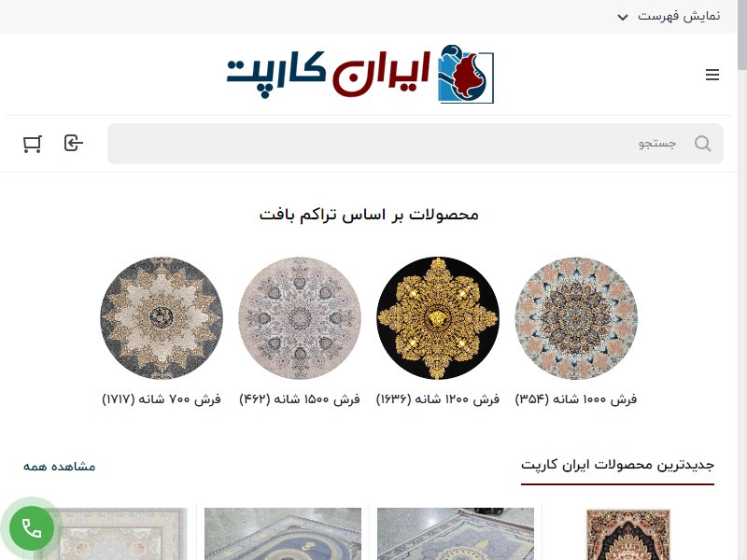This screenshot has width=747, height=560.
Task: Select the جدیدترین محصولات ایران کارپت tab
Action: point(617,465)
